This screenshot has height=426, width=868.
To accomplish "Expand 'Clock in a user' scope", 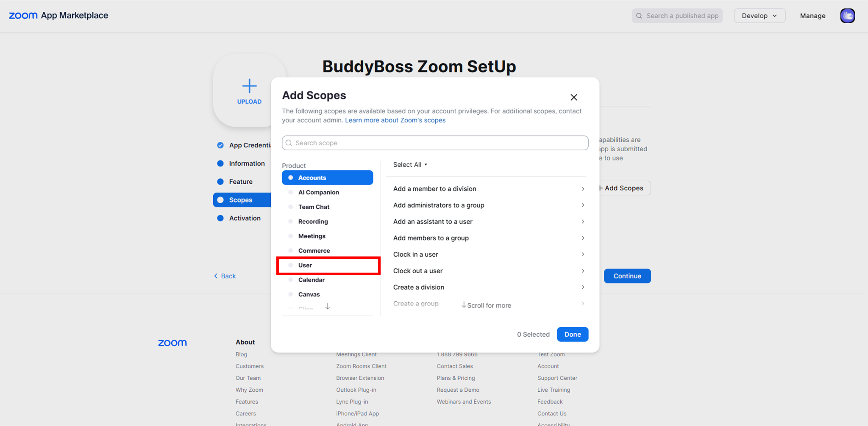I will point(489,254).
